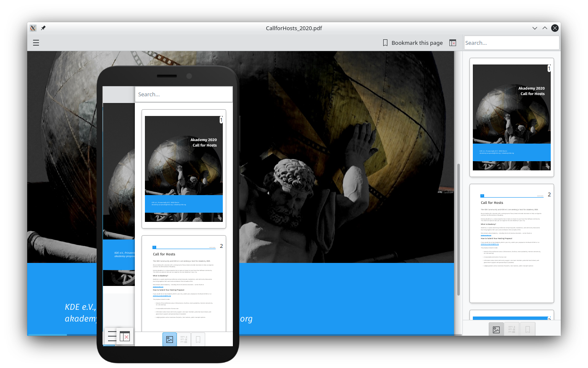588x368 pixels.
Task: Click the bookmark icon beside Bookmark this page
Action: (385, 43)
